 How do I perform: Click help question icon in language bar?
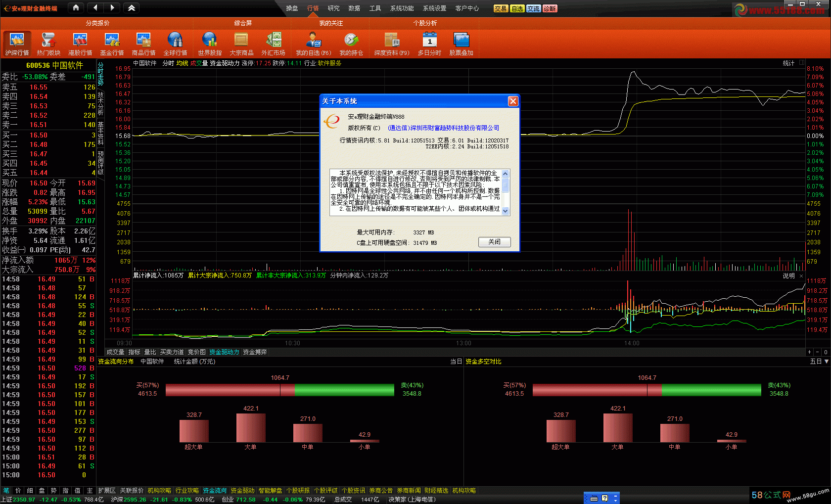point(604,499)
